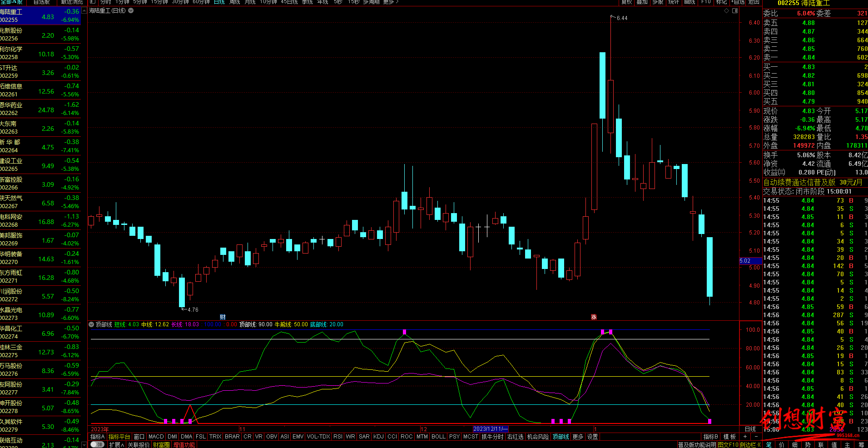This screenshot has width=868, height=448.
Task: Select 东方雨虹 in the stock list
Action: point(40,277)
